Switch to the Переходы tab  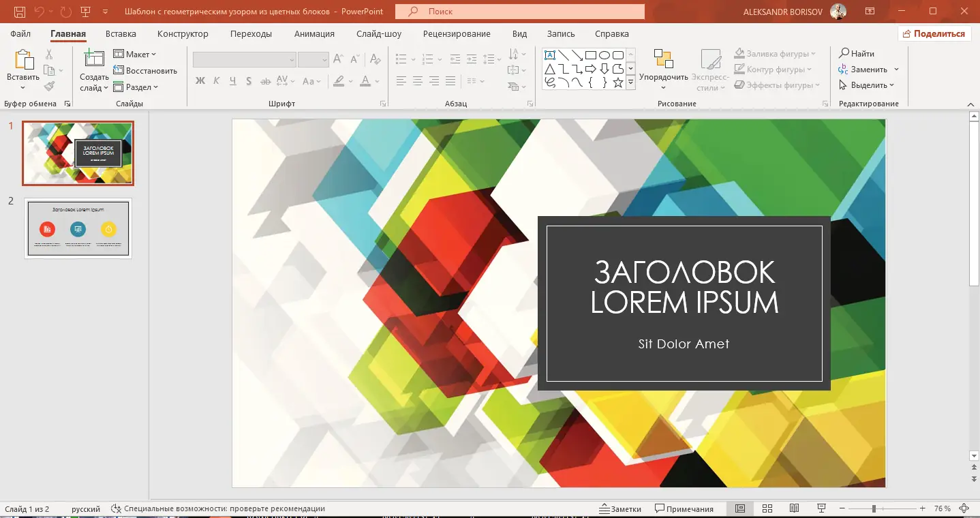pyautogui.click(x=251, y=33)
